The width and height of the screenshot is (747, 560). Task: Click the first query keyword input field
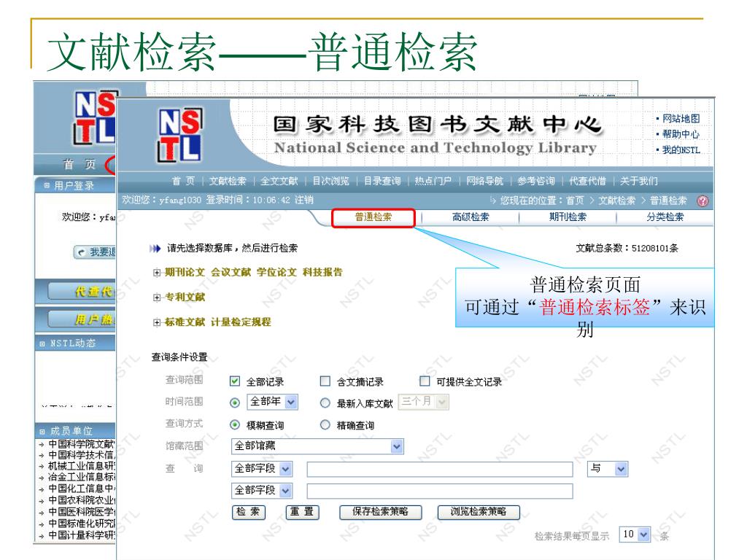pyautogui.click(x=440, y=469)
